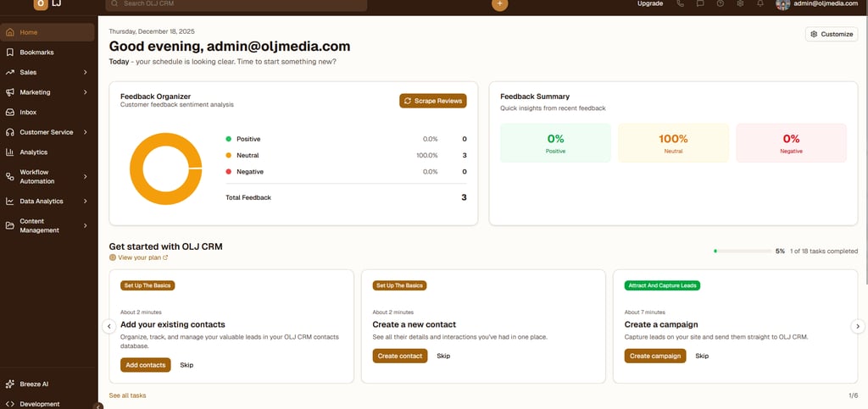
Task: Click the tasks completed progress bar
Action: coord(742,251)
